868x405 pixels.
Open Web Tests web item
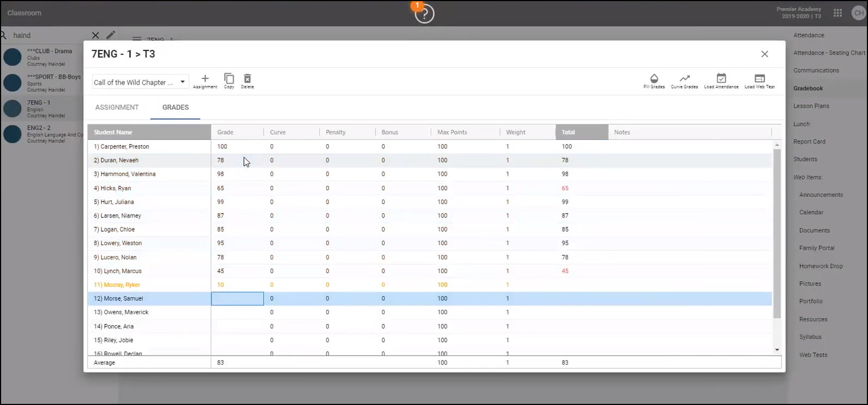[x=813, y=355]
